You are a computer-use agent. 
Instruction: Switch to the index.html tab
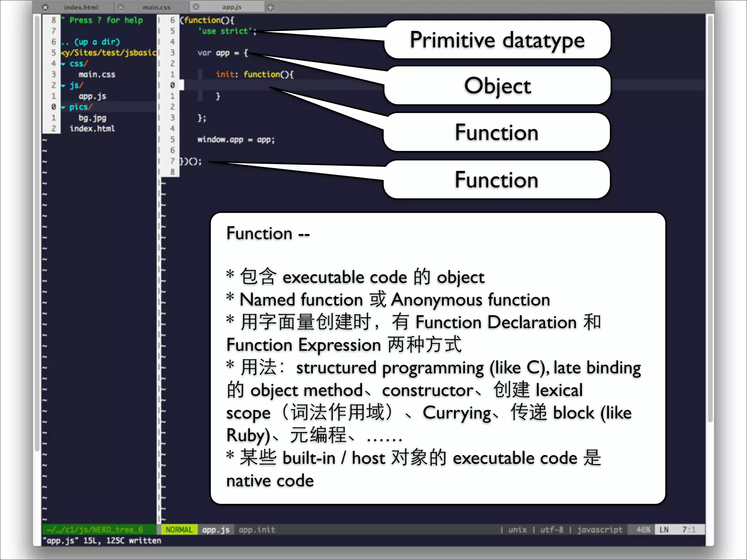coord(81,7)
